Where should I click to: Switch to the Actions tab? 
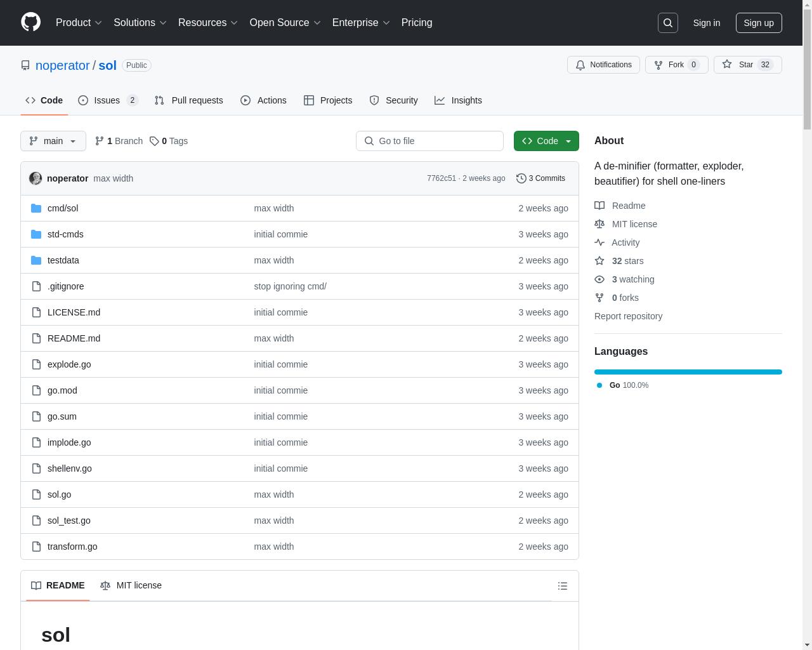(263, 100)
